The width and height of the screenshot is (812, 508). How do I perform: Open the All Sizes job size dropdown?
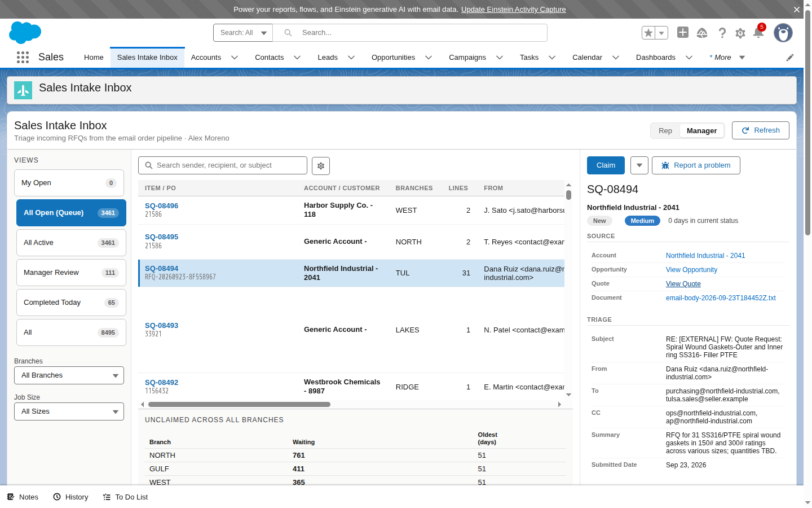[69, 412]
